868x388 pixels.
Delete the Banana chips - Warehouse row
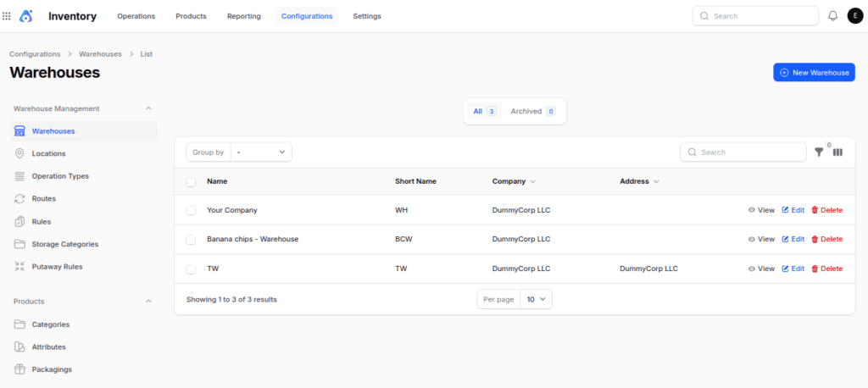(827, 239)
